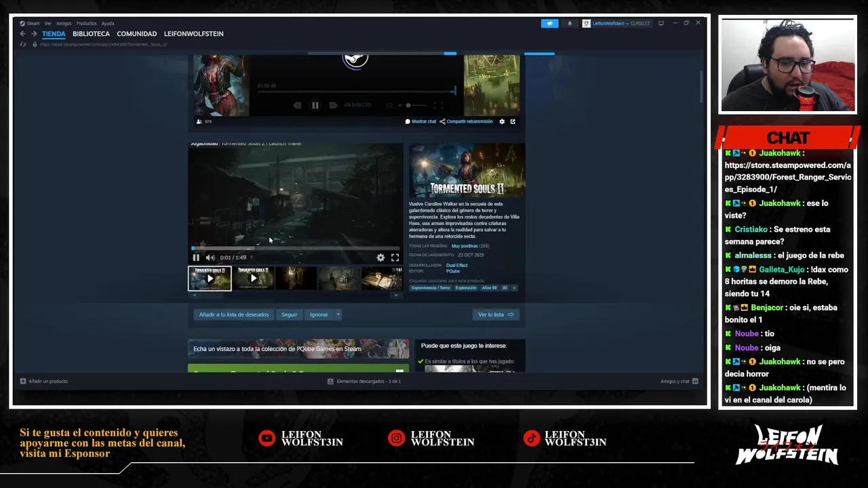Open the Amigos menu
The height and width of the screenshot is (488, 868).
coord(64,23)
